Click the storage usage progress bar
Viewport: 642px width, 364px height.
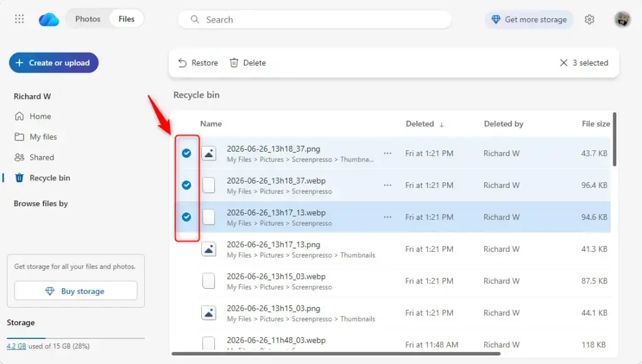pyautogui.click(x=76, y=338)
